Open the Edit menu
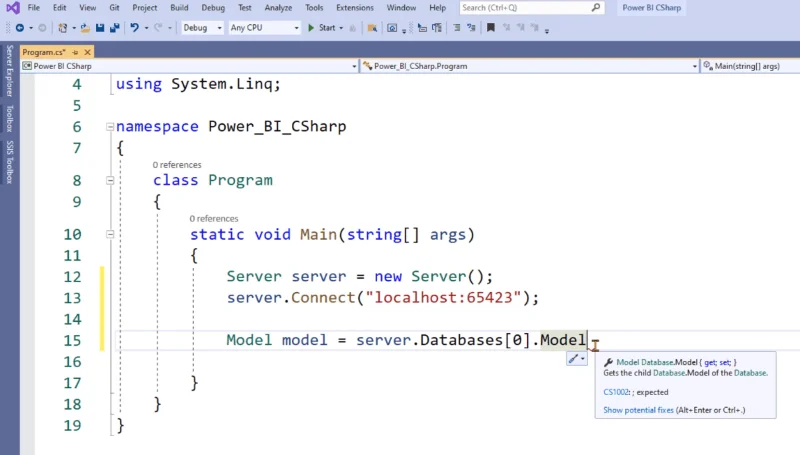The image size is (800, 455). coord(60,8)
